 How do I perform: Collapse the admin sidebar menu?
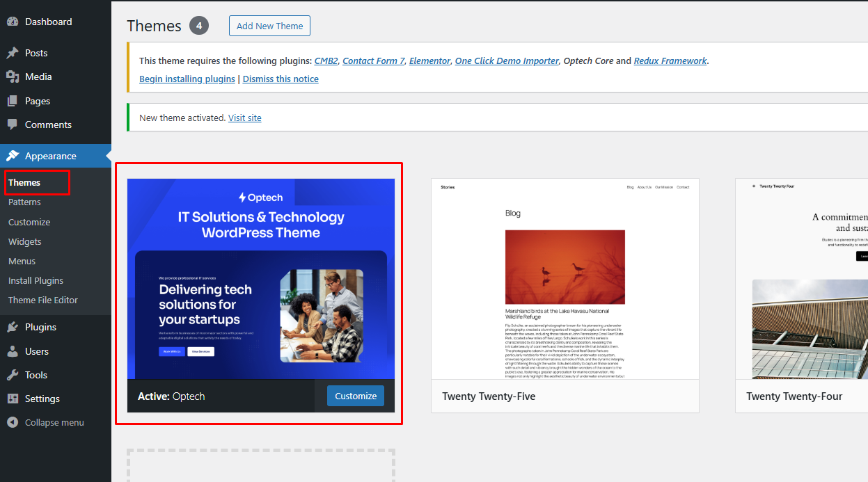46,422
